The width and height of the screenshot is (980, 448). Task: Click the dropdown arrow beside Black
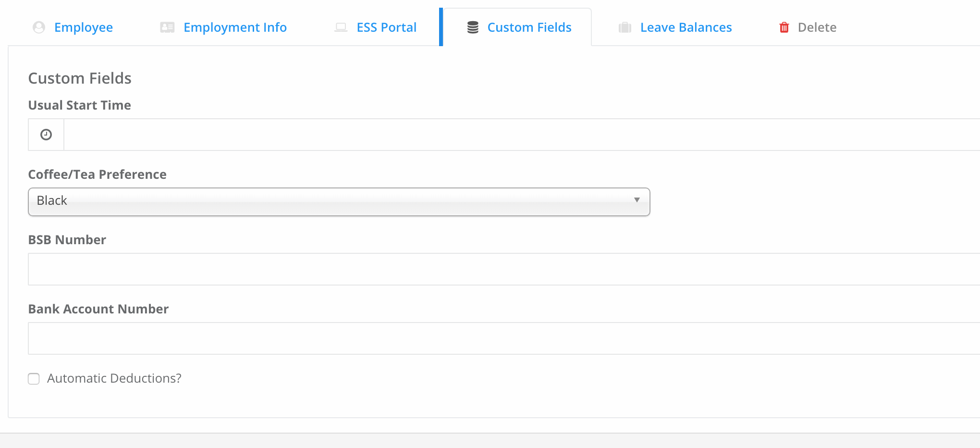pos(637,200)
